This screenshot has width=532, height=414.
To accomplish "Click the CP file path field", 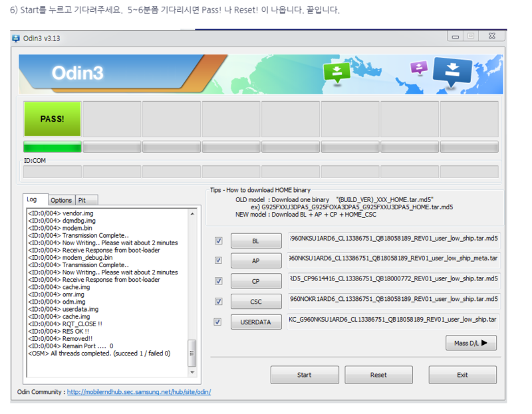I will click(x=394, y=280).
